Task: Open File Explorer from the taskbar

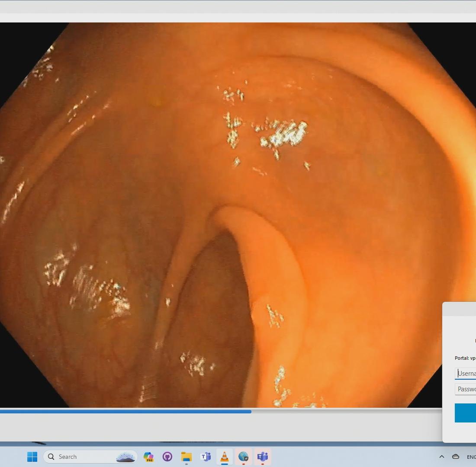Action: 187,457
